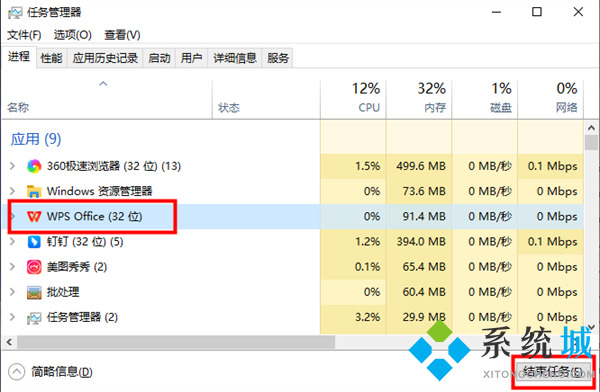
Task: Open the 文件(F) menu
Action: pyautogui.click(x=24, y=35)
